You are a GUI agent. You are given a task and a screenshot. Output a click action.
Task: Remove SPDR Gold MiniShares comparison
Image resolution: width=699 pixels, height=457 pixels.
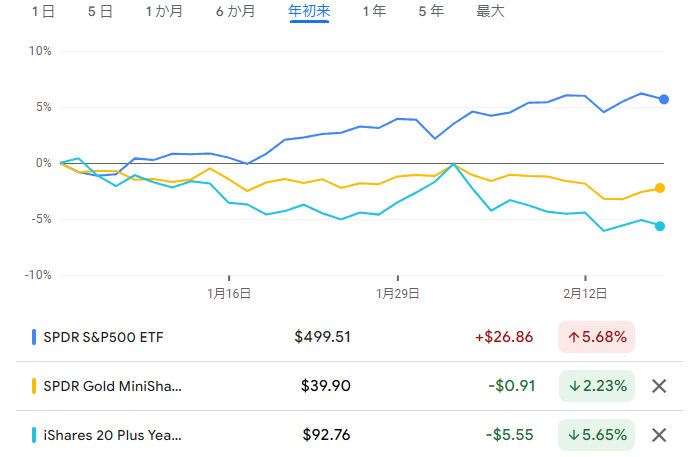tap(659, 386)
